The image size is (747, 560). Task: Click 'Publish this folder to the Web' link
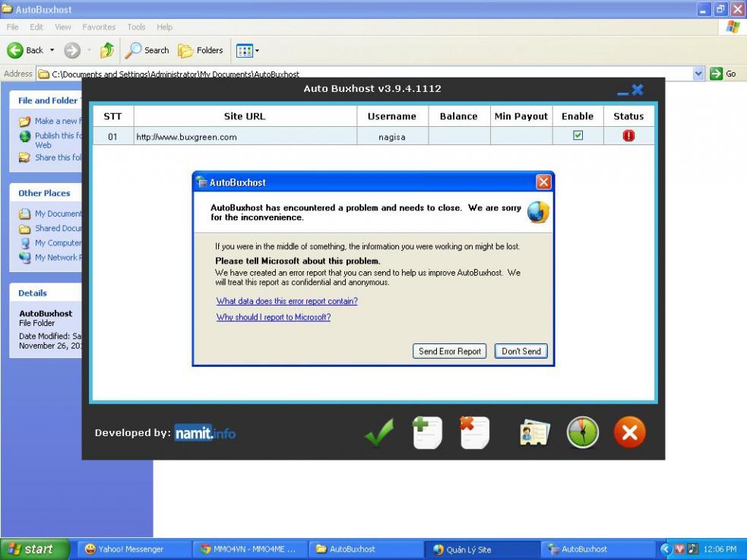click(50, 140)
